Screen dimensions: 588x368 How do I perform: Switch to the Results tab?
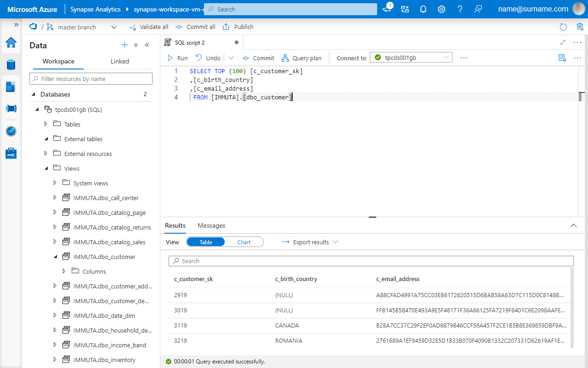[175, 225]
